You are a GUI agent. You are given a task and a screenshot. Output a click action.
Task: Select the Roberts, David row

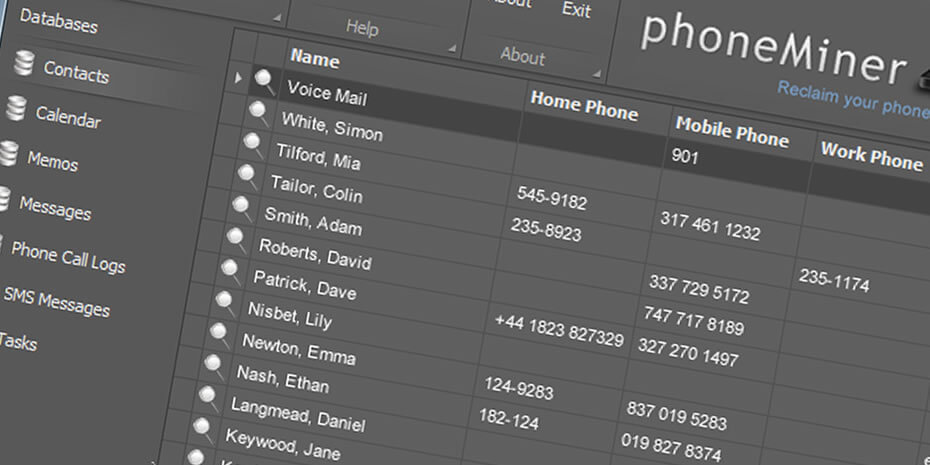pos(315,254)
